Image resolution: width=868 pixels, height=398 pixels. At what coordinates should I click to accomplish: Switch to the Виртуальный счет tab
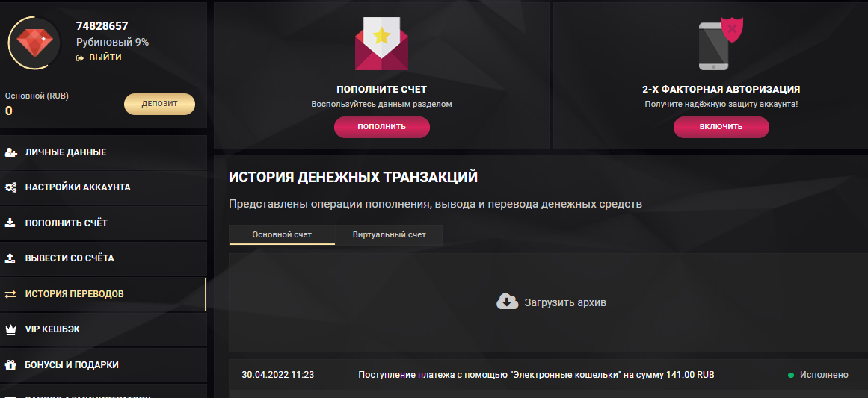tap(390, 234)
